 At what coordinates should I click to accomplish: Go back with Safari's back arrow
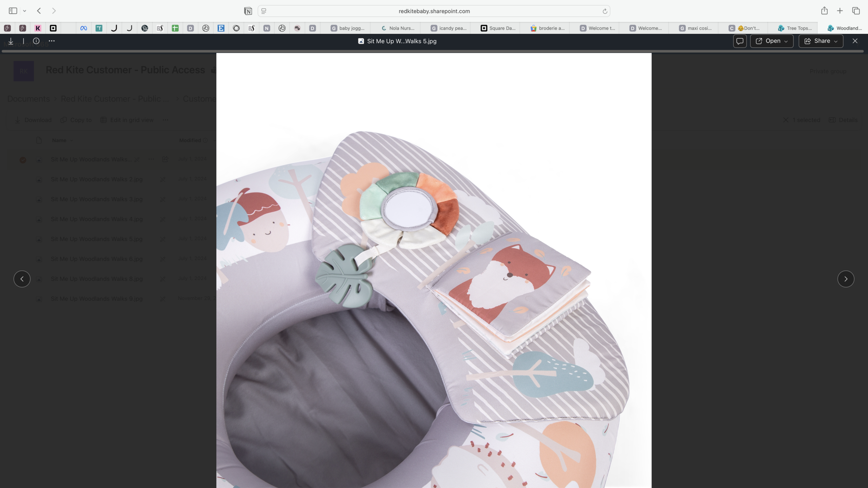(x=39, y=11)
